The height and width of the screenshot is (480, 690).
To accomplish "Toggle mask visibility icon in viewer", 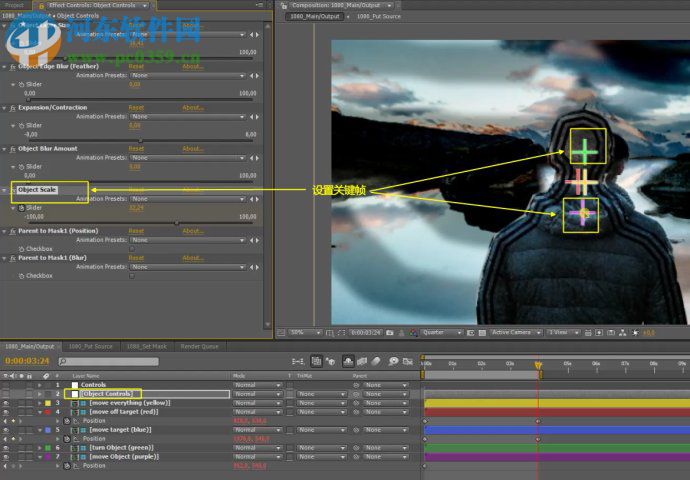I will click(x=341, y=333).
